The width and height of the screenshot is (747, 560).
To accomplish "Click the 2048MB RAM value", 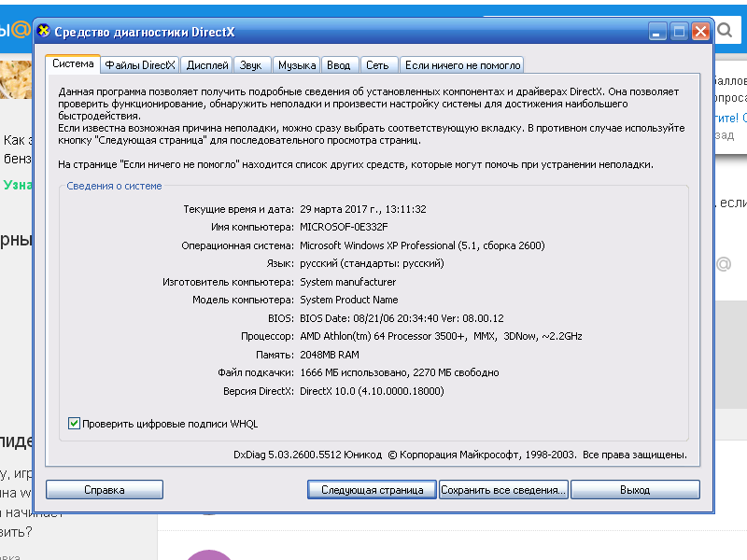I will click(x=330, y=355).
